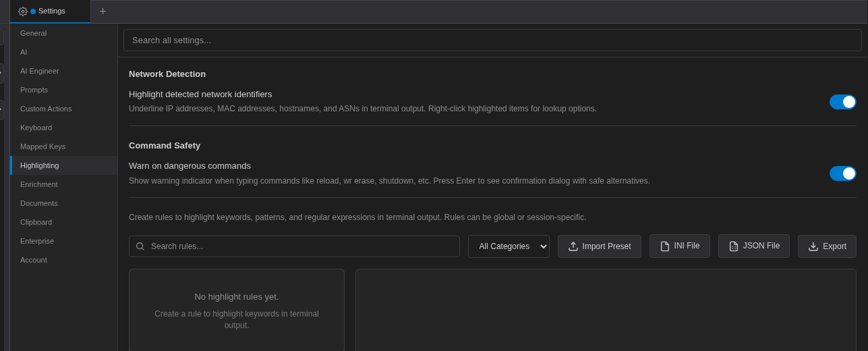Click the Settings gear icon in tab

(x=23, y=11)
